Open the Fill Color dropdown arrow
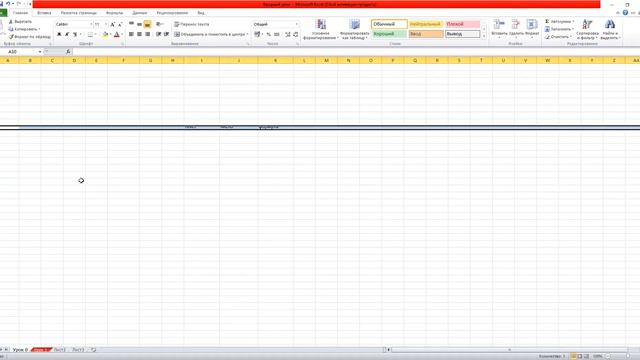Image resolution: width=640 pixels, height=360 pixels. [110, 34]
